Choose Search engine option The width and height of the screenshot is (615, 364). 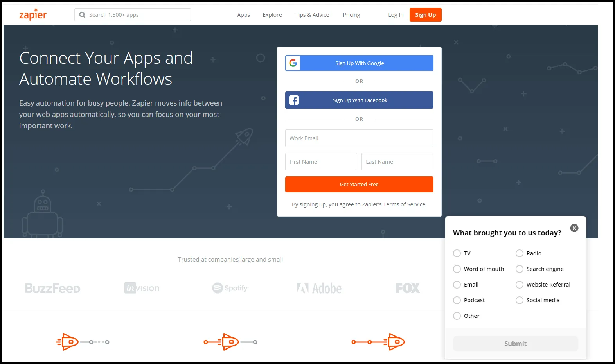click(x=520, y=269)
